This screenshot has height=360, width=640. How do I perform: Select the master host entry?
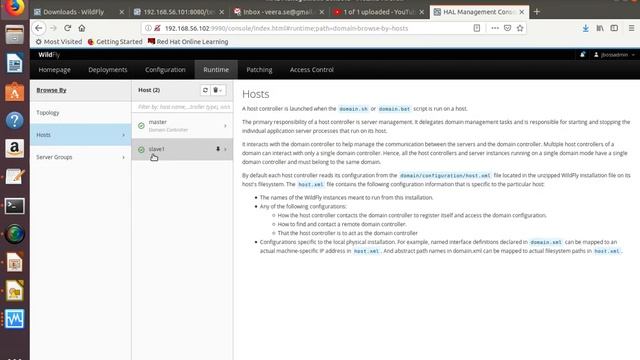click(x=182, y=126)
